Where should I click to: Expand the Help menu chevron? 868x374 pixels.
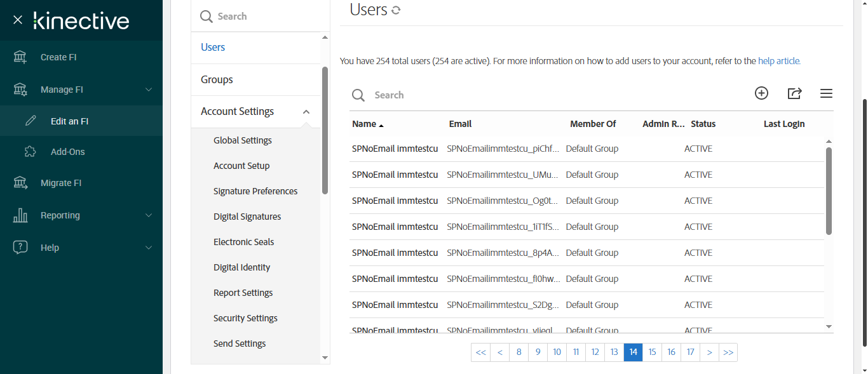(x=149, y=248)
